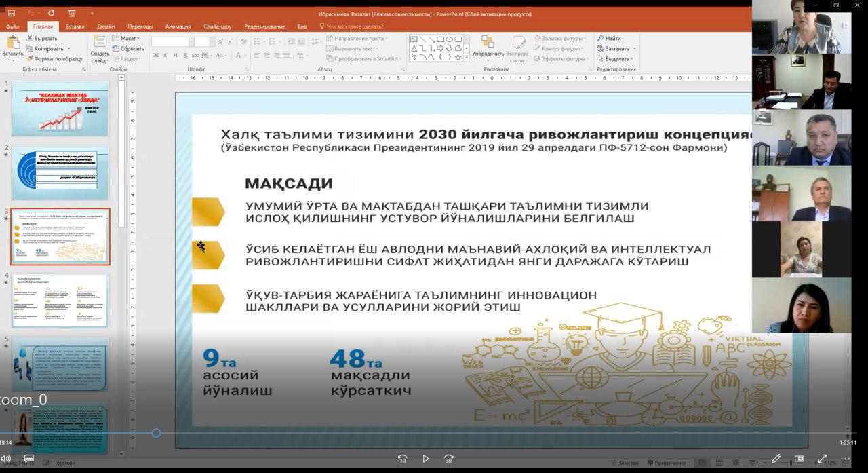The width and height of the screenshot is (868, 473).
Task: Select slide 4 thumbnail in slide panel
Action: point(60,301)
